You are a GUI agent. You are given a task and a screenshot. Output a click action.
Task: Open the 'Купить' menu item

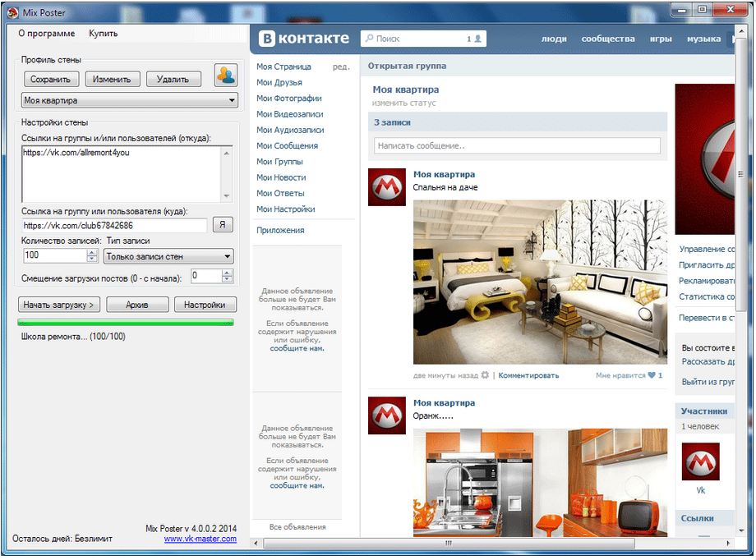tap(103, 34)
